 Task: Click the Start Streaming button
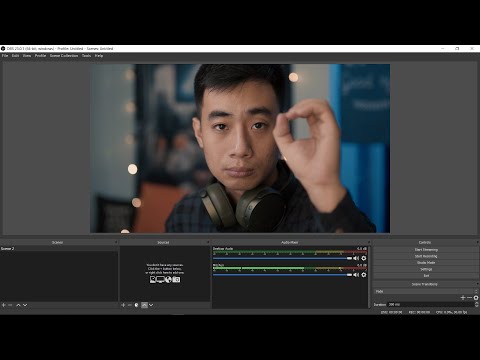pyautogui.click(x=426, y=250)
